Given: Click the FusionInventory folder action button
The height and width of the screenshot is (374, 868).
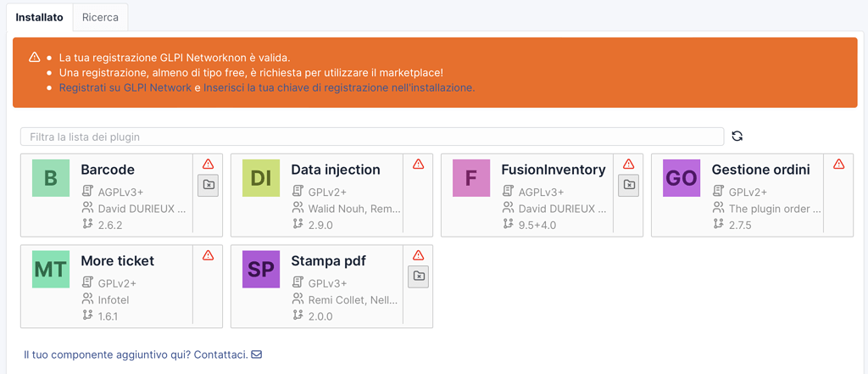Looking at the screenshot, I should (628, 185).
